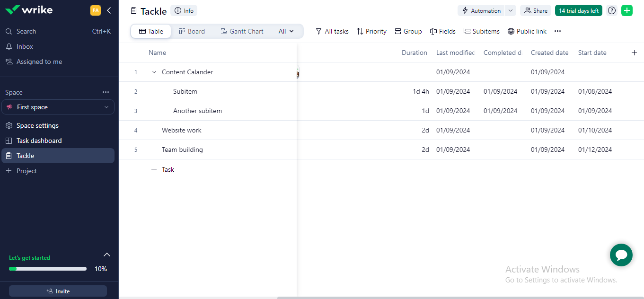The image size is (644, 299).
Task: Open the Gantt Chart view
Action: [x=242, y=31]
